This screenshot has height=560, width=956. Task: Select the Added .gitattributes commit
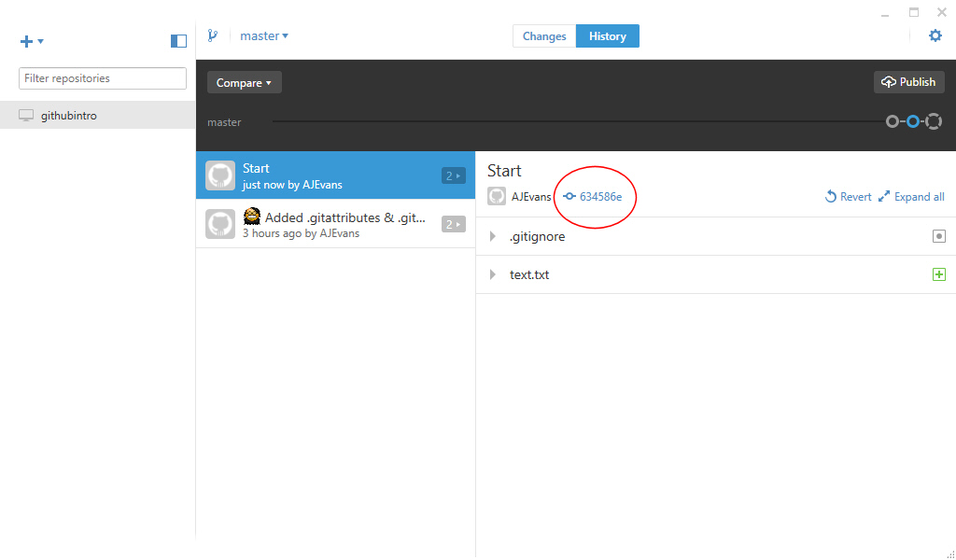click(x=335, y=224)
